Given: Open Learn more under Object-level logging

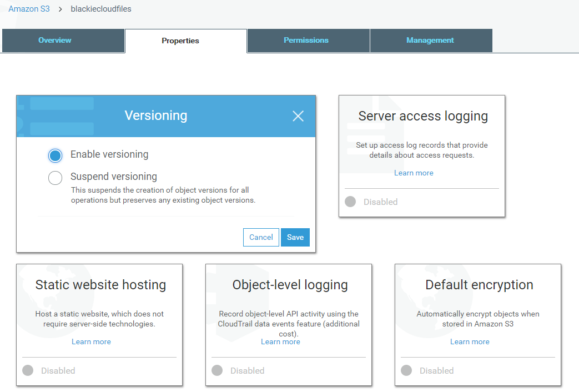Looking at the screenshot, I should pos(280,342).
